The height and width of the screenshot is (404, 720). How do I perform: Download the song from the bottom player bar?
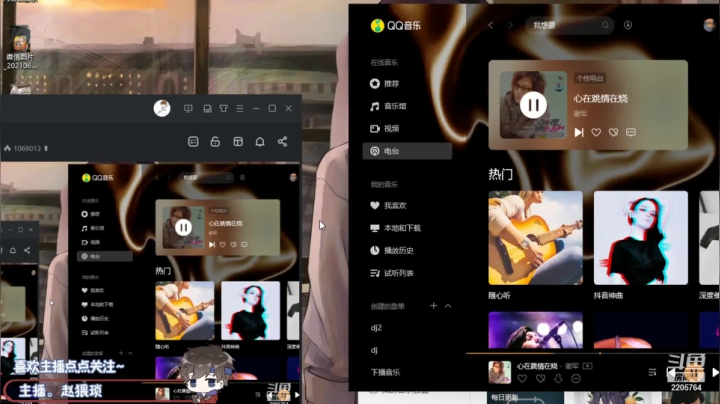(558, 379)
